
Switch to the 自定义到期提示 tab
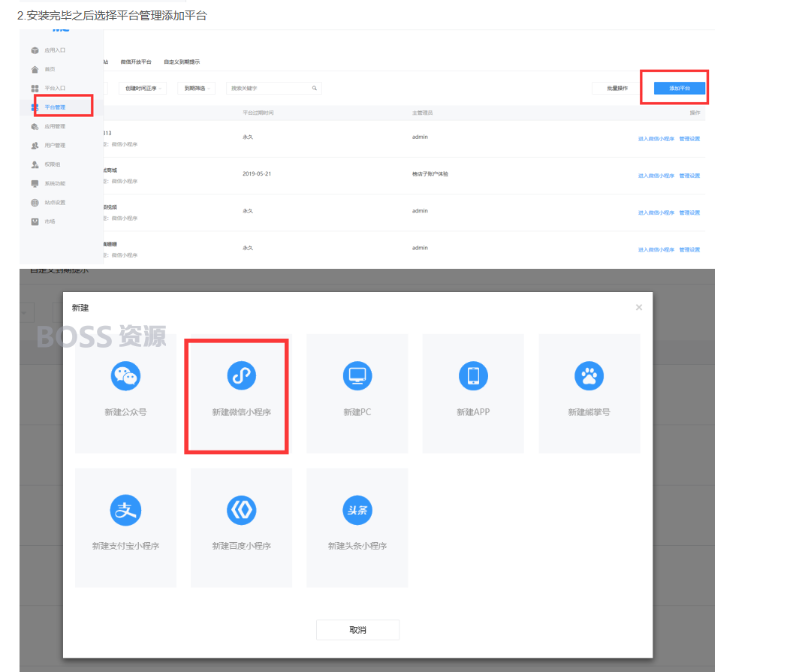[x=182, y=62]
